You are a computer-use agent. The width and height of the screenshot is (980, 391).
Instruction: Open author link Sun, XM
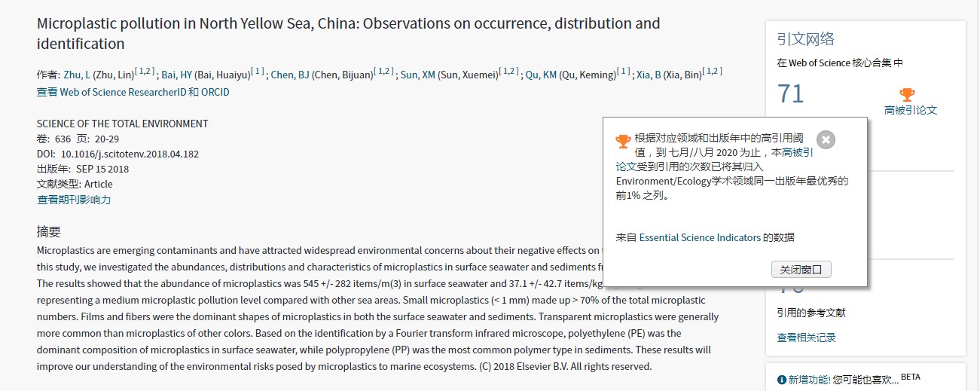418,75
